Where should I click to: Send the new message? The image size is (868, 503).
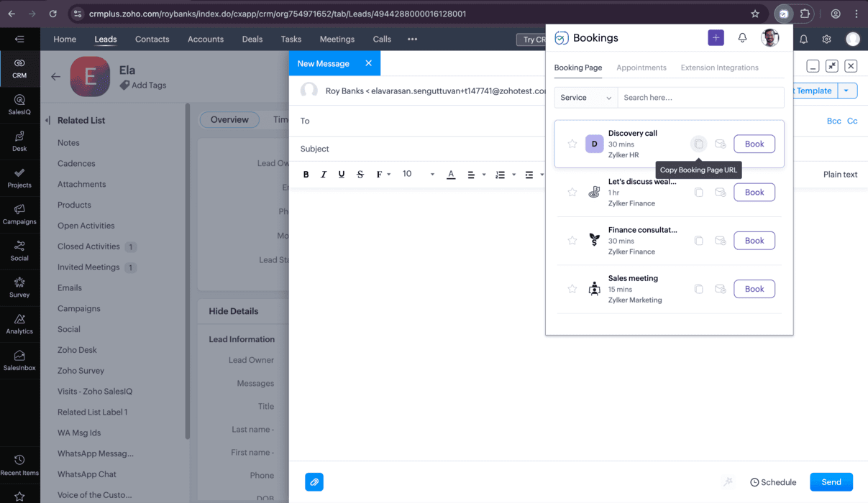(831, 482)
